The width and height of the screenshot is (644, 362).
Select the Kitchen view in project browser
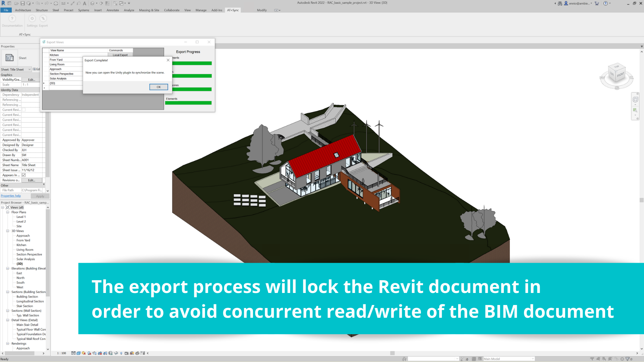click(21, 245)
